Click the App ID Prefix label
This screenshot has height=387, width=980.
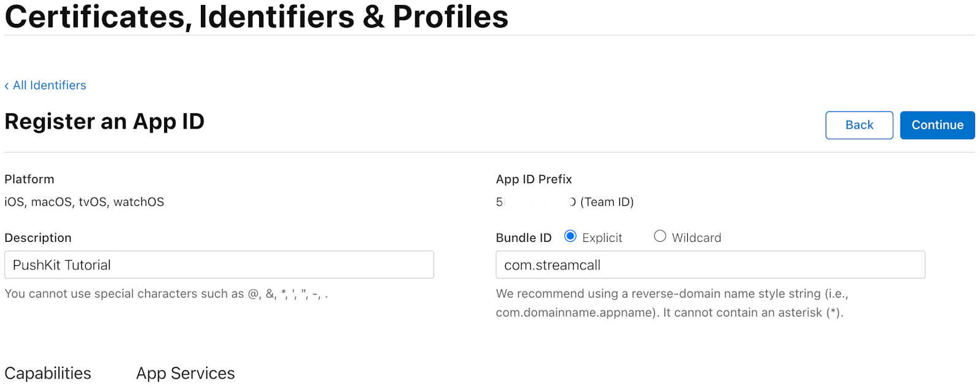pyautogui.click(x=533, y=179)
